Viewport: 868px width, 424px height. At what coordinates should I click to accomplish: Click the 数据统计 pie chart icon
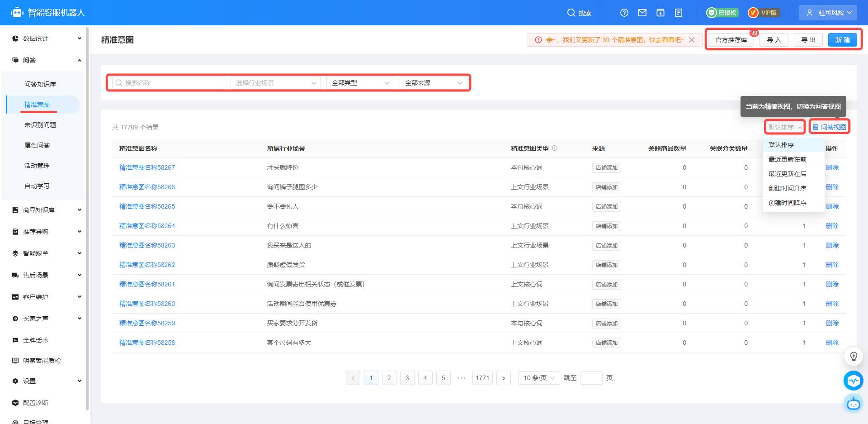click(x=15, y=38)
